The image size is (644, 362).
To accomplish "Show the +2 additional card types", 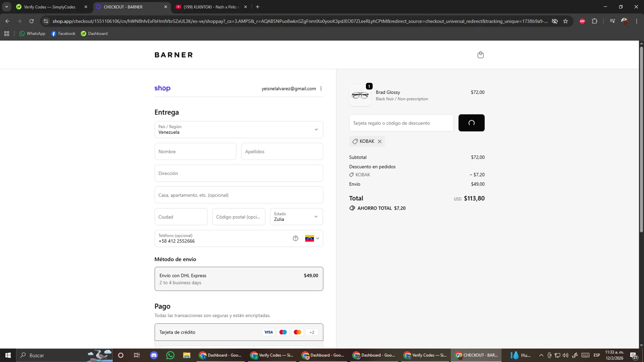I will (x=312, y=332).
